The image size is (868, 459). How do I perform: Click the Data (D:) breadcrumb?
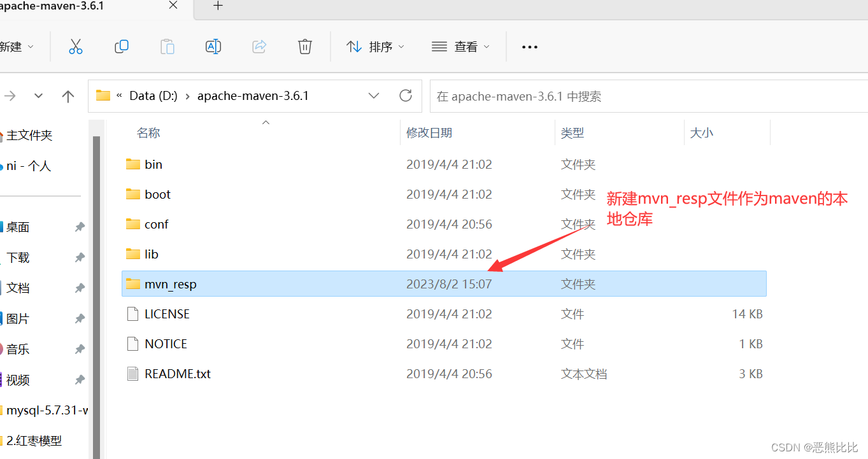[153, 95]
